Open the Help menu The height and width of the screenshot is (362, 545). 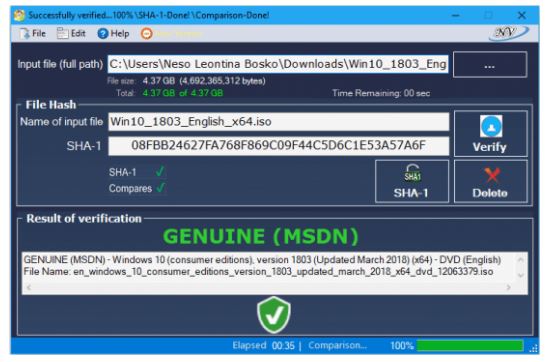coord(113,33)
